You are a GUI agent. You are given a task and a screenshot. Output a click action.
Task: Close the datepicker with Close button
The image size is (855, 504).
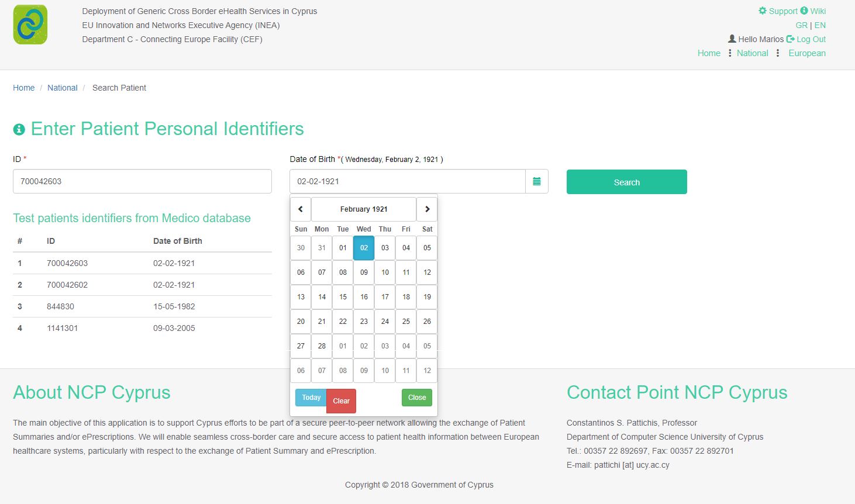pos(417,398)
